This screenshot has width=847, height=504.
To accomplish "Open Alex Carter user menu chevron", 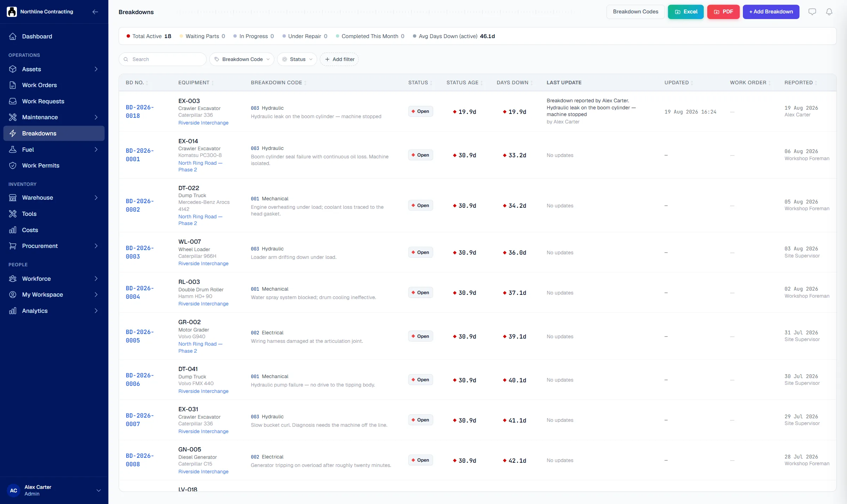I will 98,490.
